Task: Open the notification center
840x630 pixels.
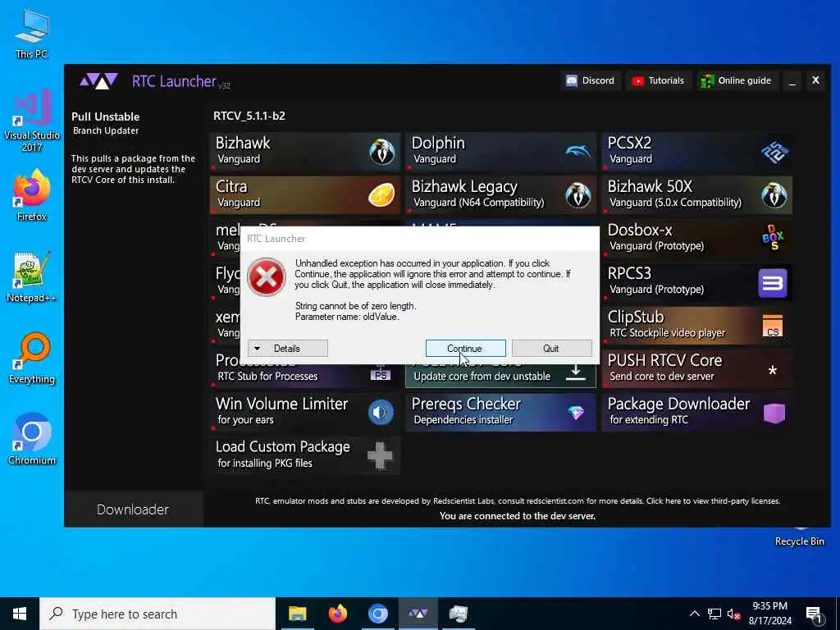Action: [814, 614]
